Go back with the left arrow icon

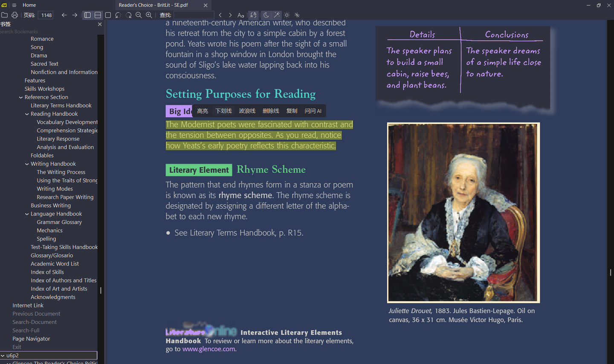(x=64, y=15)
